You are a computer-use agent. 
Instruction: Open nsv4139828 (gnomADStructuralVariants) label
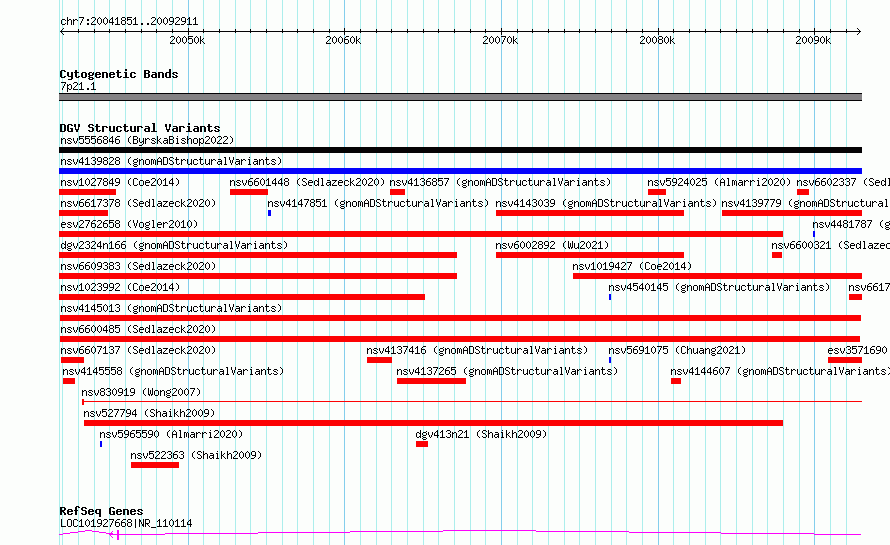171,161
